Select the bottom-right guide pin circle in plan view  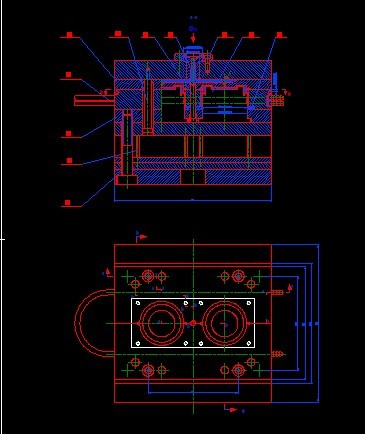coord(239,370)
